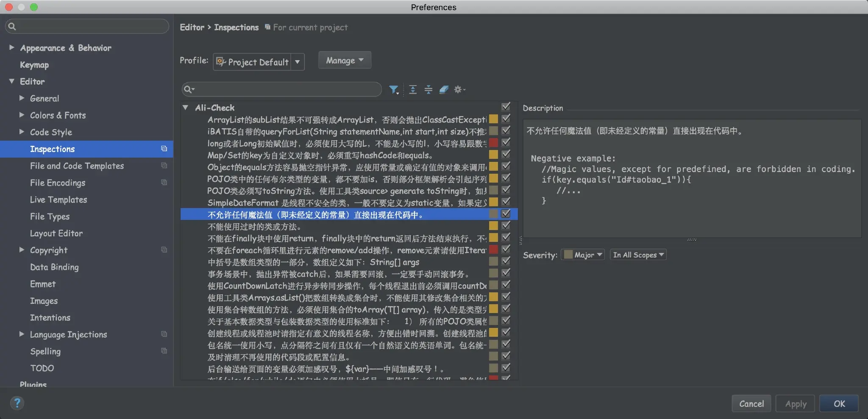This screenshot has width=868, height=419.
Task: Disable the long或者Long inspection checkbox
Action: pos(506,142)
